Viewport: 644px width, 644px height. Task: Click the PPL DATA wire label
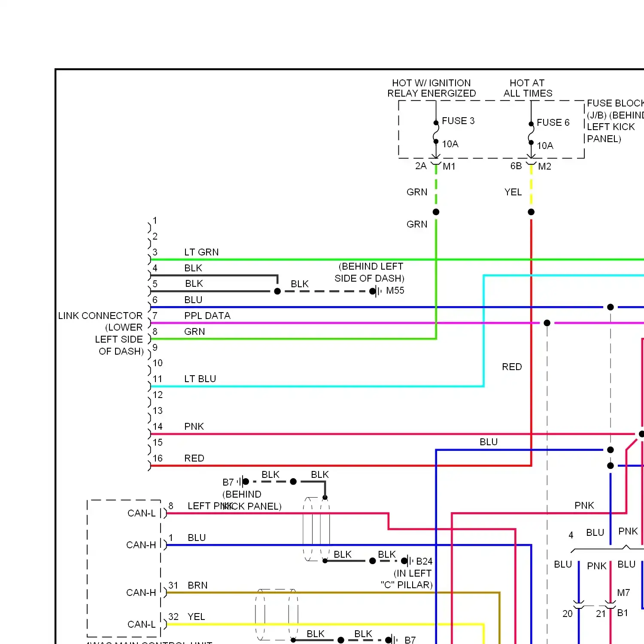(207, 316)
